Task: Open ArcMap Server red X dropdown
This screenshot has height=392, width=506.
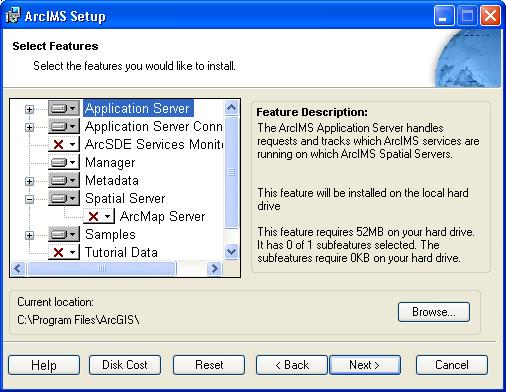Action: [99, 216]
